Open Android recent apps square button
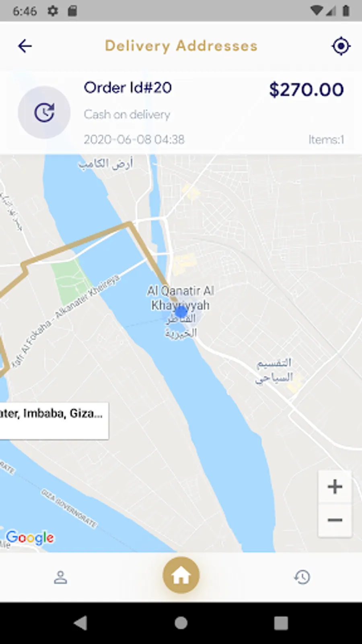 point(281,623)
